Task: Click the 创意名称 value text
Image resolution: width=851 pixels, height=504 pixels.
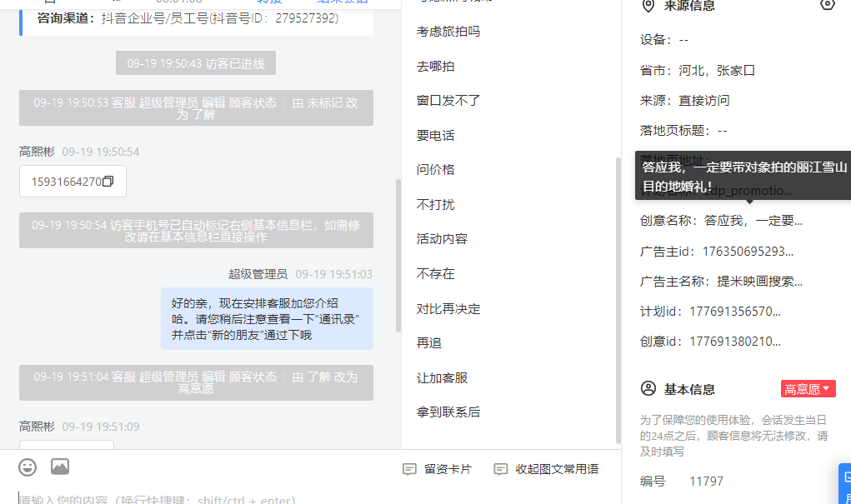Action: pyautogui.click(x=753, y=221)
